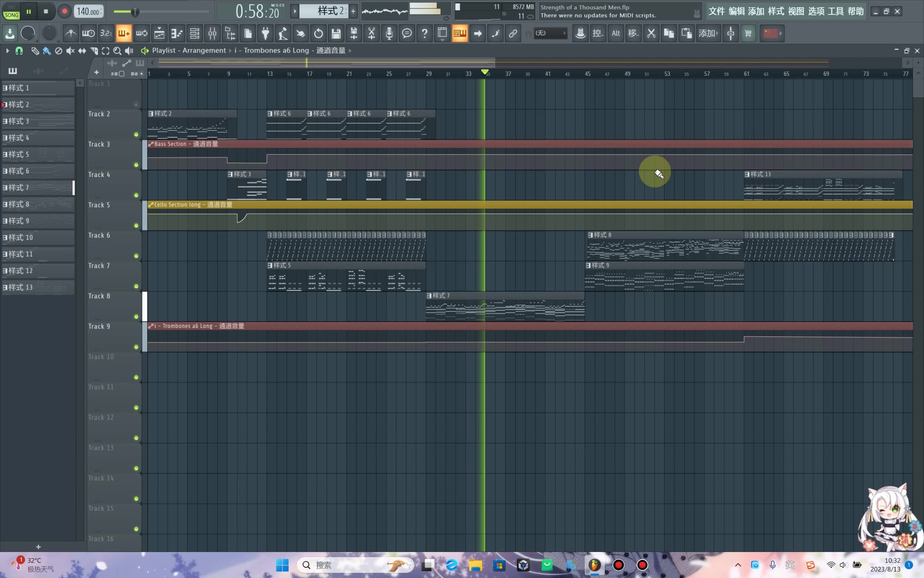The image size is (924, 578).
Task: Adjust the master pitch knob
Action: pos(49,33)
